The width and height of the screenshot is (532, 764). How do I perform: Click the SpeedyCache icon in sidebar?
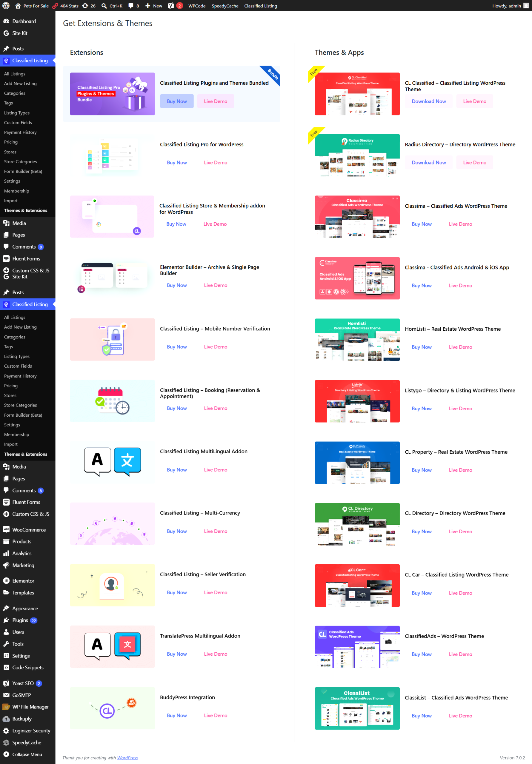[x=6, y=743]
